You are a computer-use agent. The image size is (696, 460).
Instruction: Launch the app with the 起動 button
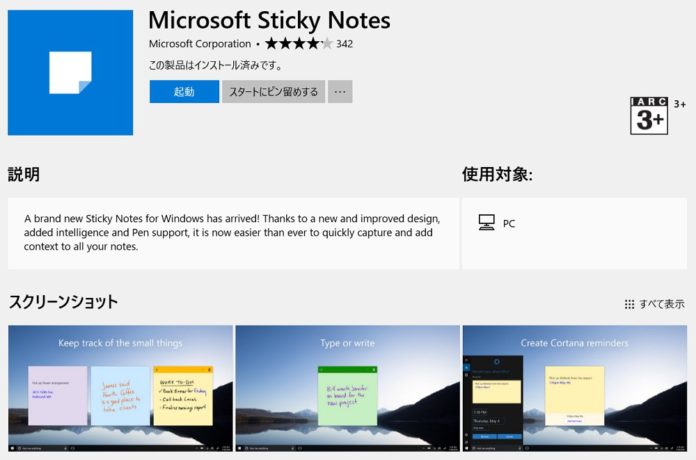(184, 91)
